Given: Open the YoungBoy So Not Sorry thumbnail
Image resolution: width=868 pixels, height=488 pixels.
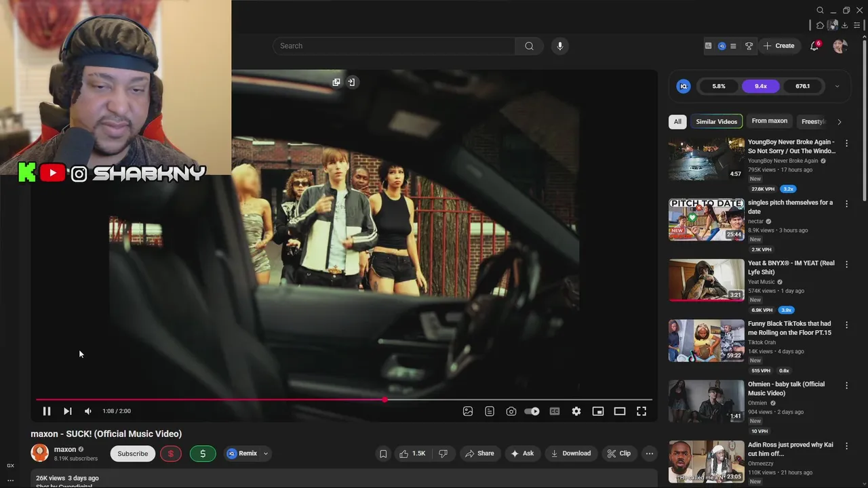Looking at the screenshot, I should click(x=707, y=159).
